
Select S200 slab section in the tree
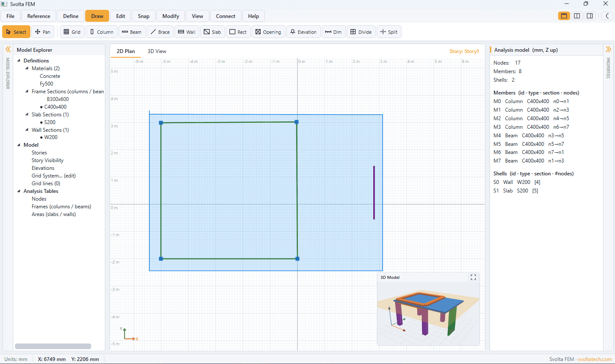click(50, 122)
